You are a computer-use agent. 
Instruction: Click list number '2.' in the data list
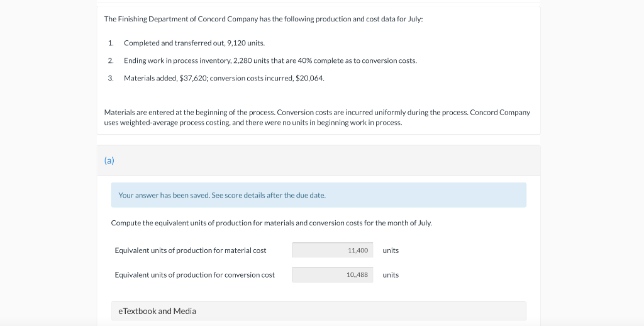pos(111,60)
